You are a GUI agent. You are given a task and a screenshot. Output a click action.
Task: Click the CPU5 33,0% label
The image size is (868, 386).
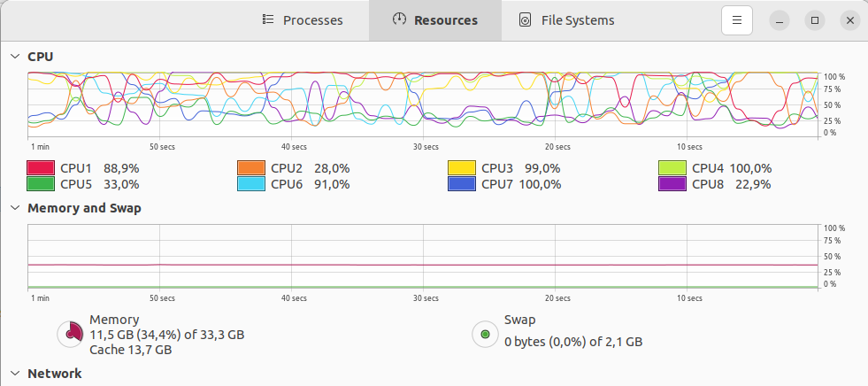(x=100, y=184)
